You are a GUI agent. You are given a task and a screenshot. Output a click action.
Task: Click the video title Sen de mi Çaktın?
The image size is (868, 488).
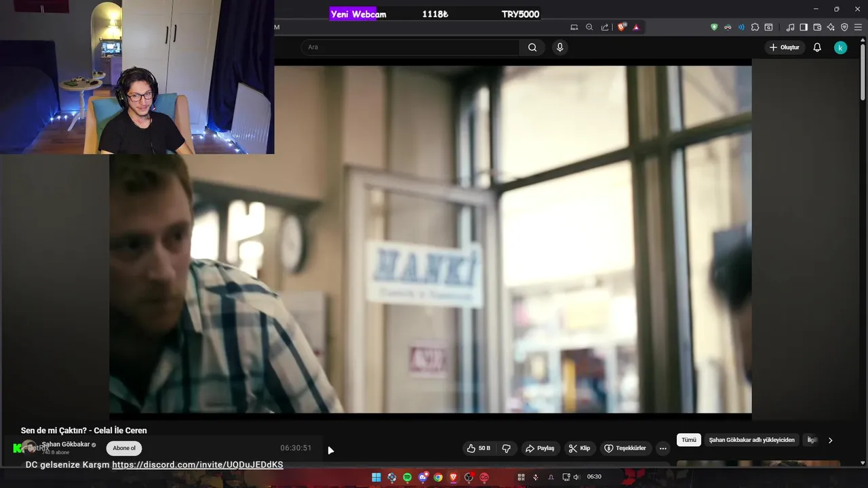point(83,430)
